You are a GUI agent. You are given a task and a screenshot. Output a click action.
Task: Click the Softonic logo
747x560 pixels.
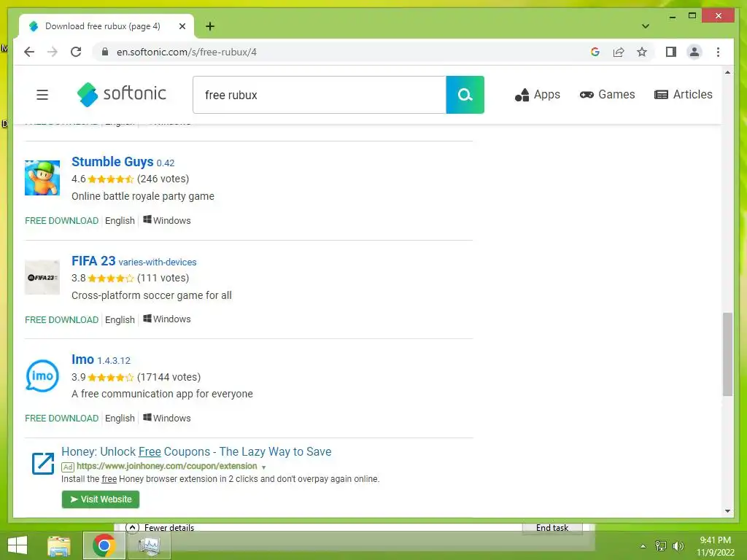[x=122, y=94]
